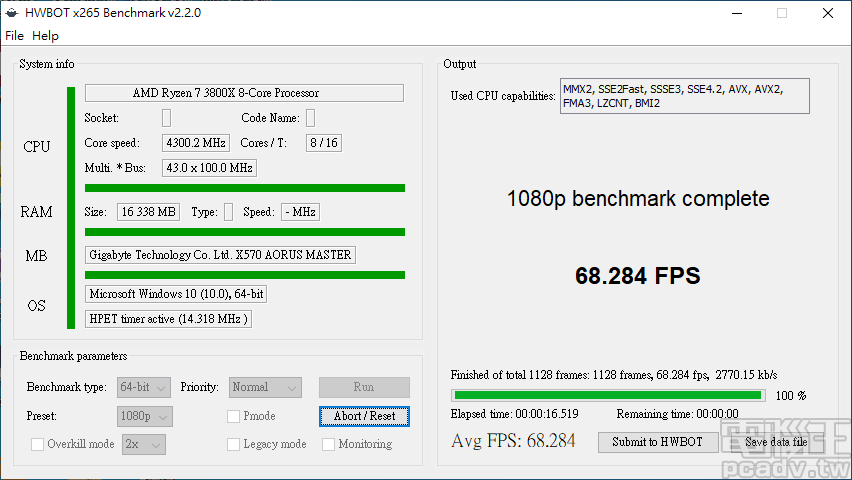Enable the Overkill mode checkbox
The width and height of the screenshot is (852, 480).
click(37, 444)
